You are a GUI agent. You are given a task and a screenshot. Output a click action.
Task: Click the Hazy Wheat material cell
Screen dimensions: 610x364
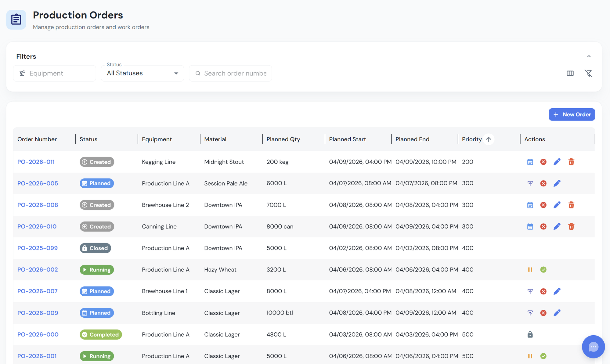pyautogui.click(x=220, y=270)
